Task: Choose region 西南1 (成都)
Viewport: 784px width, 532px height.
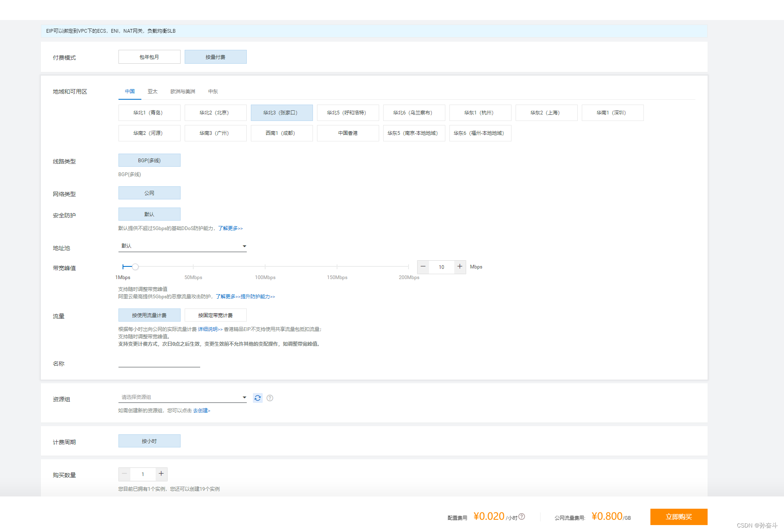Action: (x=282, y=133)
